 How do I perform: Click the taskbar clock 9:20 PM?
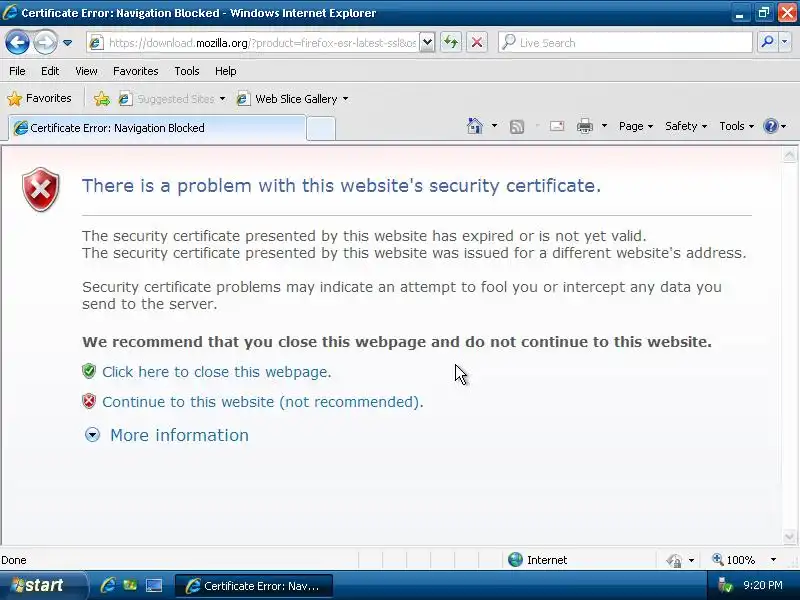[763, 585]
